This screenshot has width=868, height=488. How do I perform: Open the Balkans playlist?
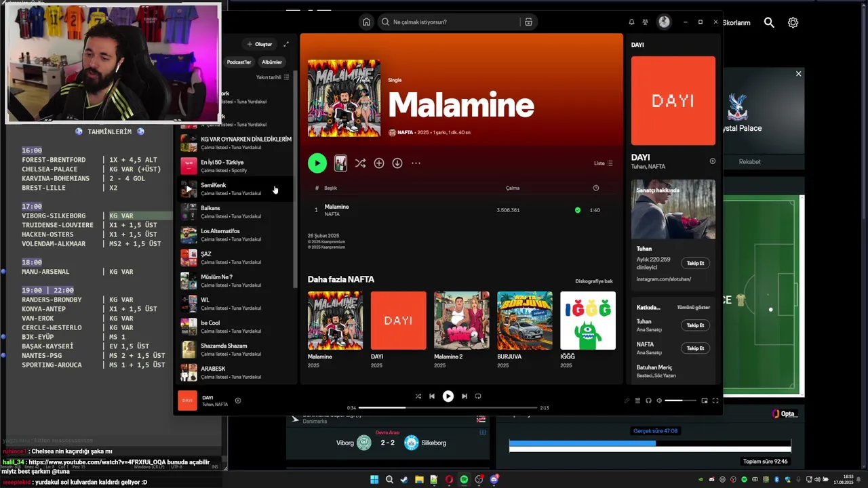(236, 211)
